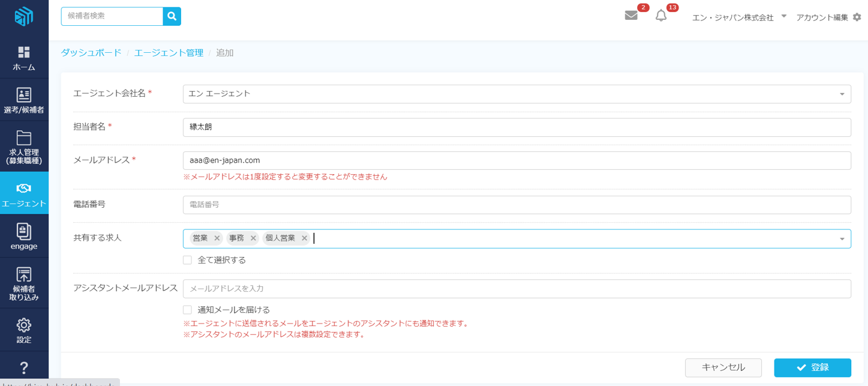Image resolution: width=868 pixels, height=386 pixels.
Task: Expand the 共有する求人 dropdown arrow
Action: tap(842, 239)
